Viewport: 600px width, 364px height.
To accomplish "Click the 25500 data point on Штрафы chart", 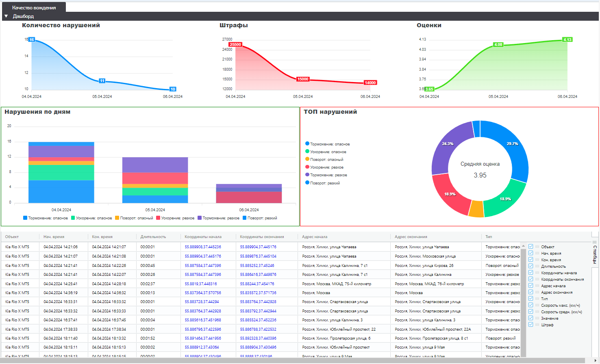I will pyautogui.click(x=235, y=45).
